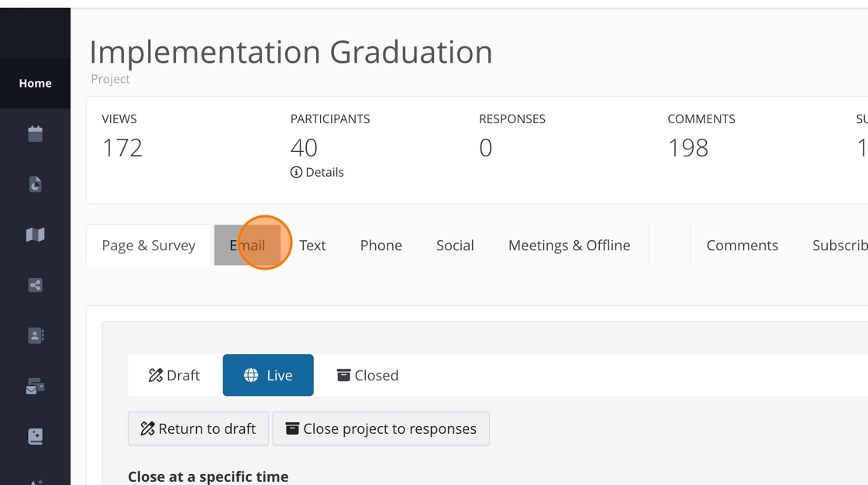Viewport: 868px width, 485px height.
Task: Open the Phone tab
Action: coord(381,246)
